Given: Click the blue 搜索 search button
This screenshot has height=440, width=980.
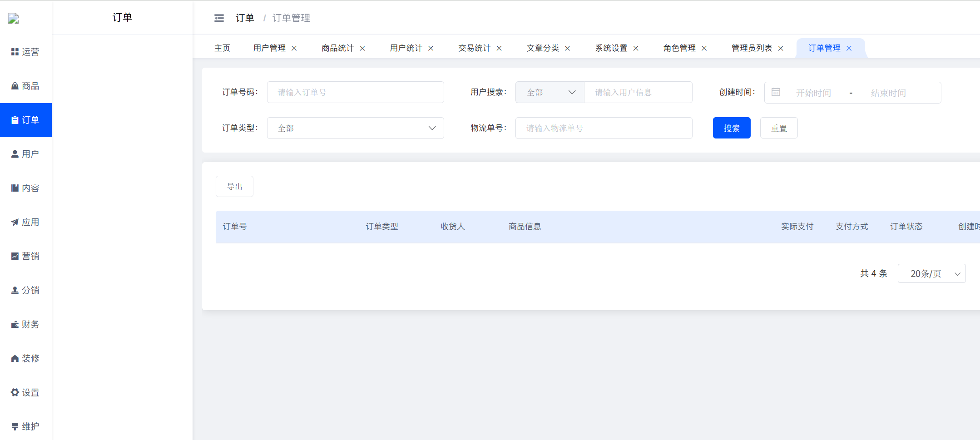Looking at the screenshot, I should click(731, 129).
